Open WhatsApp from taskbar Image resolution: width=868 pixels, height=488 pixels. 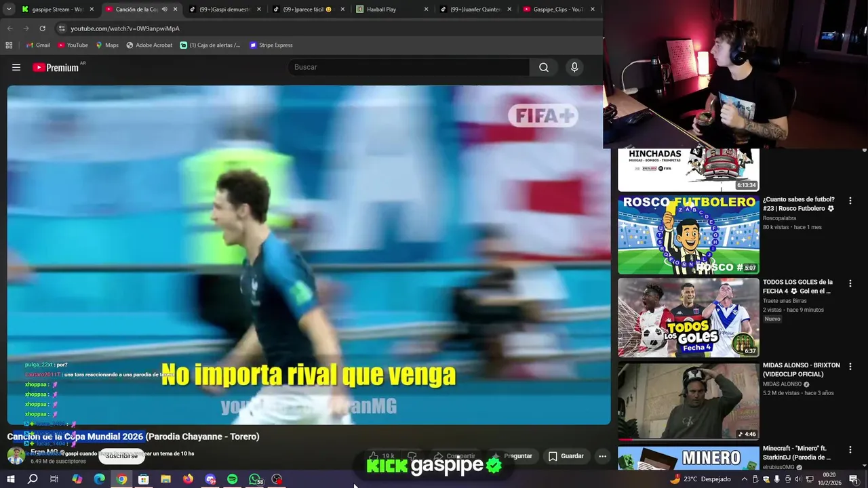pos(255,479)
